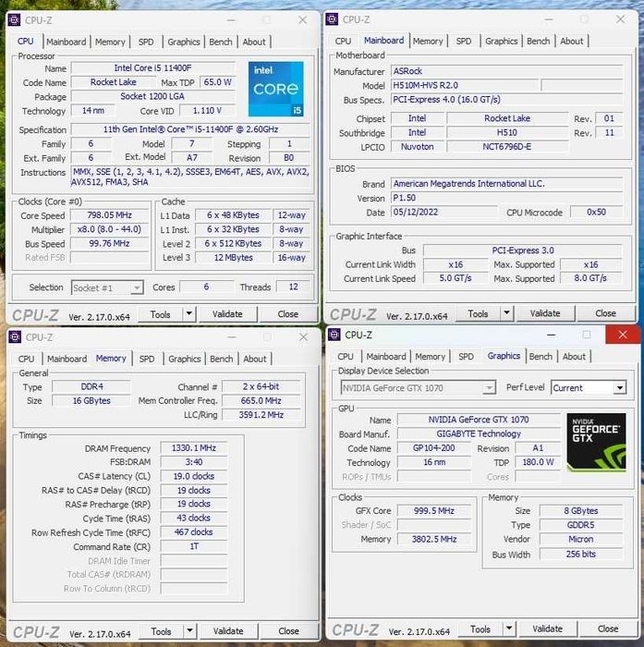Expand the Tools arrow in the CPU window
Screen dimensions: 644x647
[188, 314]
